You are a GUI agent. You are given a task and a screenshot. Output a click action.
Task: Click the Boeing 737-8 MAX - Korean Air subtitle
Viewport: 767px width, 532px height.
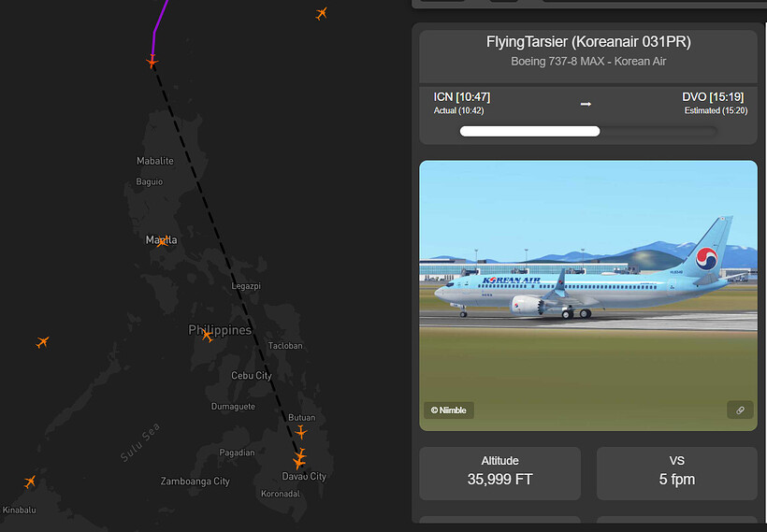coord(588,61)
